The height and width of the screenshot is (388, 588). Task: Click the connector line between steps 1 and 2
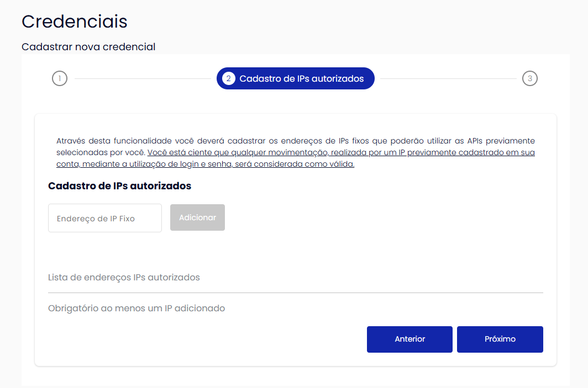(143, 78)
